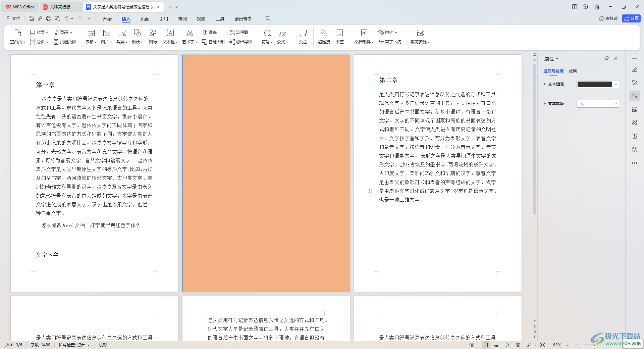This screenshot has width=644, height=349.
Task: Open the attachment (附件) dropdown
Action: pos(388,33)
